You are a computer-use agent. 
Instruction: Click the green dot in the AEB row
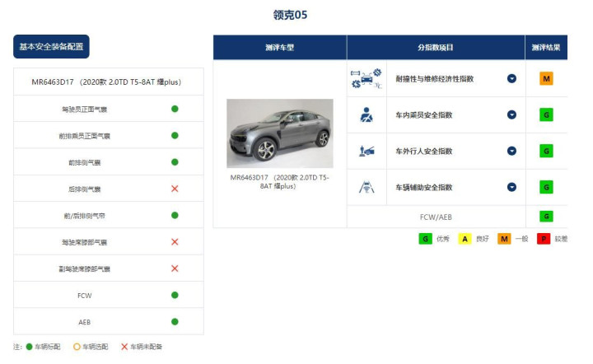pos(175,322)
